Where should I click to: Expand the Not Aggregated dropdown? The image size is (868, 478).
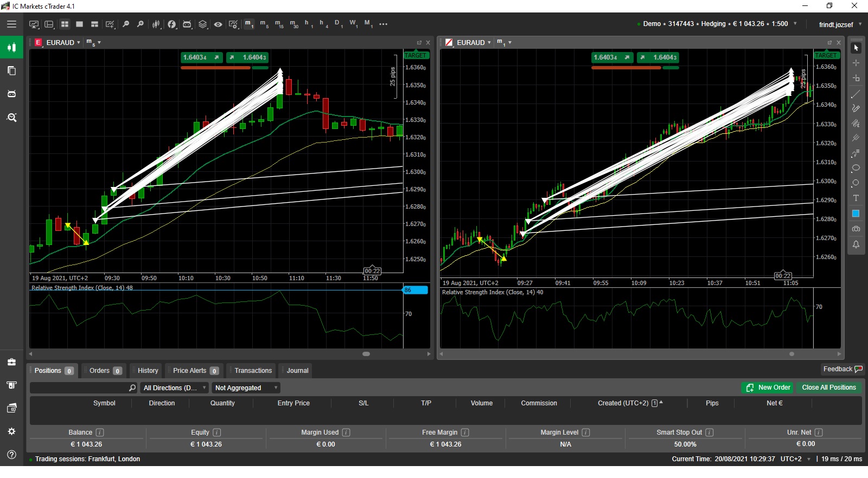(246, 388)
